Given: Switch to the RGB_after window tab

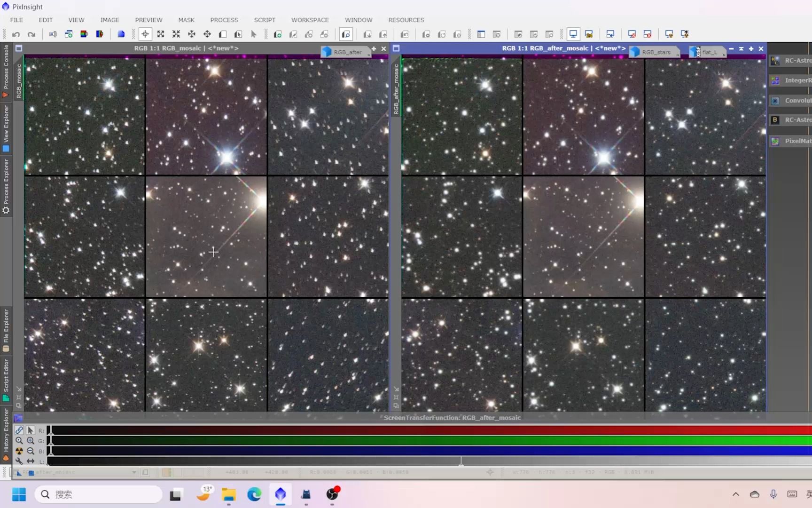Looking at the screenshot, I should tap(345, 52).
